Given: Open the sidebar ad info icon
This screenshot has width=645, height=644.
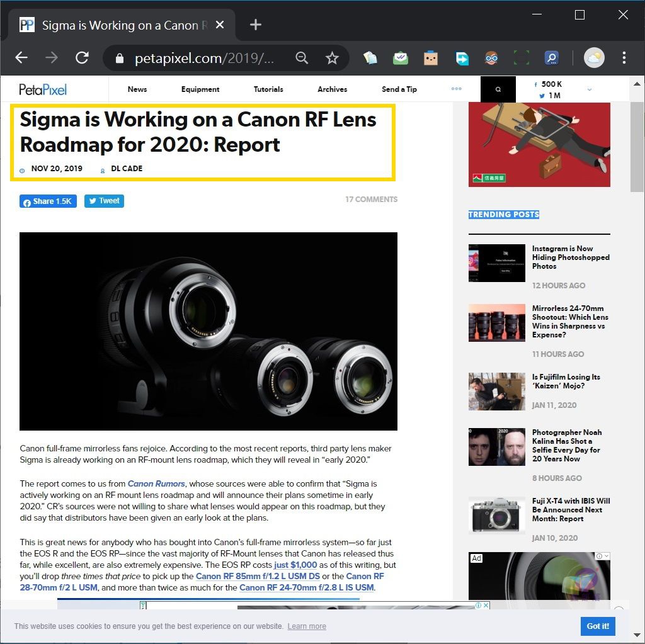Looking at the screenshot, I should [x=600, y=556].
